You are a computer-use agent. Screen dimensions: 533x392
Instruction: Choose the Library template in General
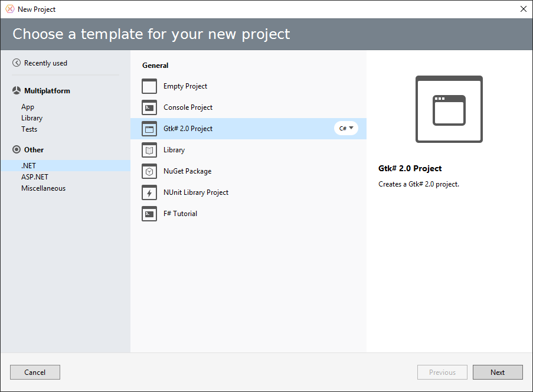(248, 150)
